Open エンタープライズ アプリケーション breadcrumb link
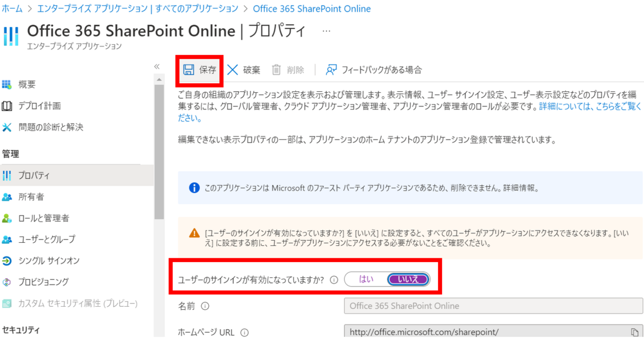 click(x=138, y=9)
